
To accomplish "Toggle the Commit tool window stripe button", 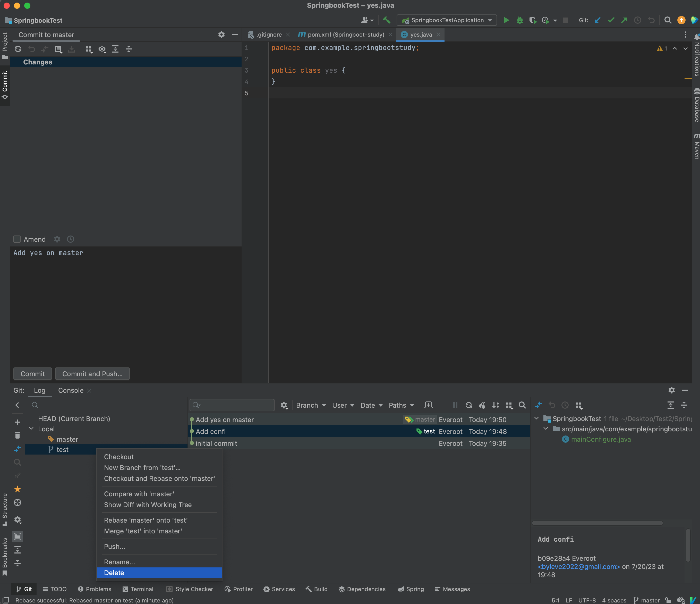I will click(x=5, y=85).
